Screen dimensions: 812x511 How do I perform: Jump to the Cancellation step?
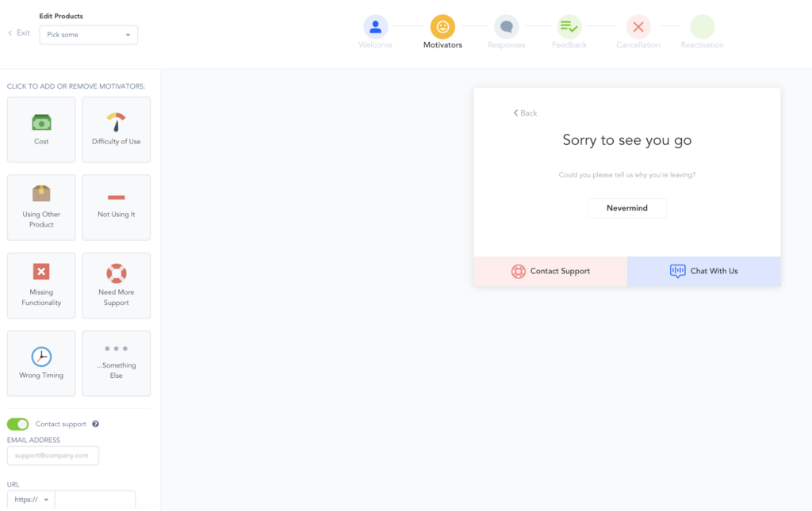[x=638, y=28]
